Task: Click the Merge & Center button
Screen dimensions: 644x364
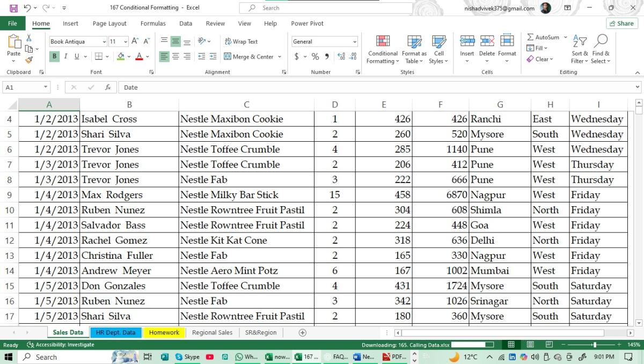Action: click(x=248, y=56)
